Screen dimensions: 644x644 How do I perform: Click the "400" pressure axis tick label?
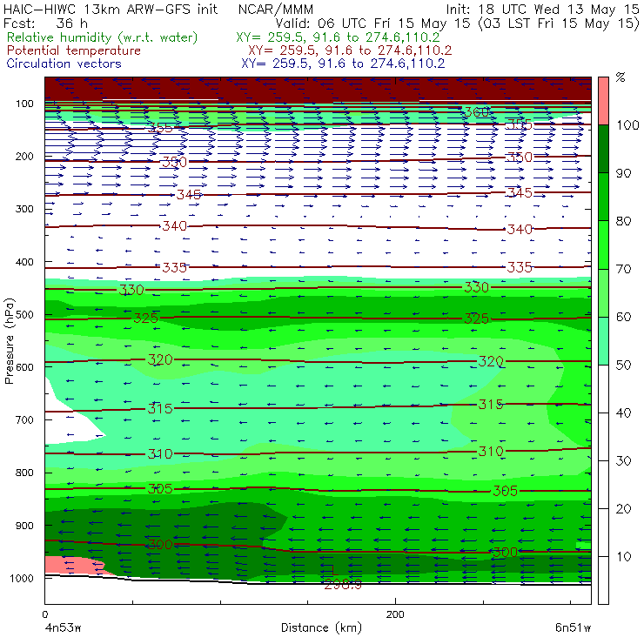pyautogui.click(x=24, y=262)
